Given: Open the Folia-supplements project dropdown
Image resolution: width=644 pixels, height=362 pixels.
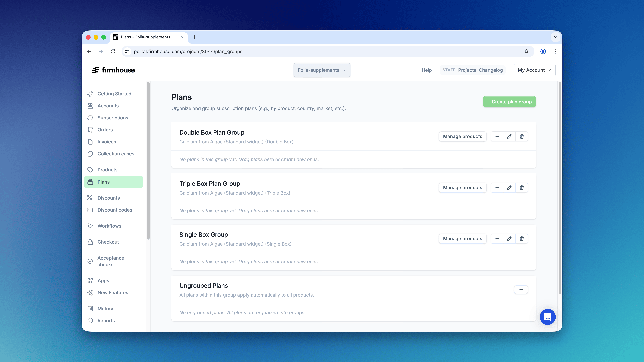Looking at the screenshot, I should 321,70.
